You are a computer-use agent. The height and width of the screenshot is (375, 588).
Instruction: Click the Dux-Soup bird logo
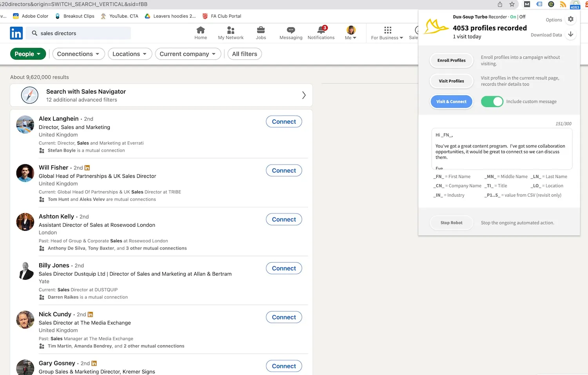tap(436, 27)
